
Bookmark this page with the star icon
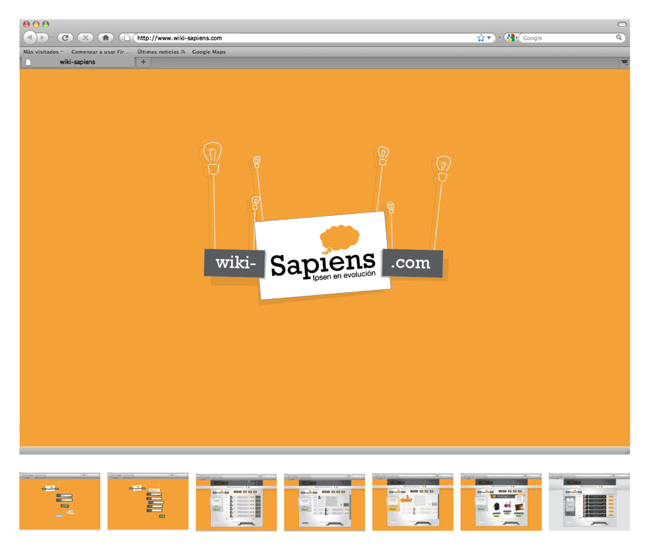click(x=481, y=38)
